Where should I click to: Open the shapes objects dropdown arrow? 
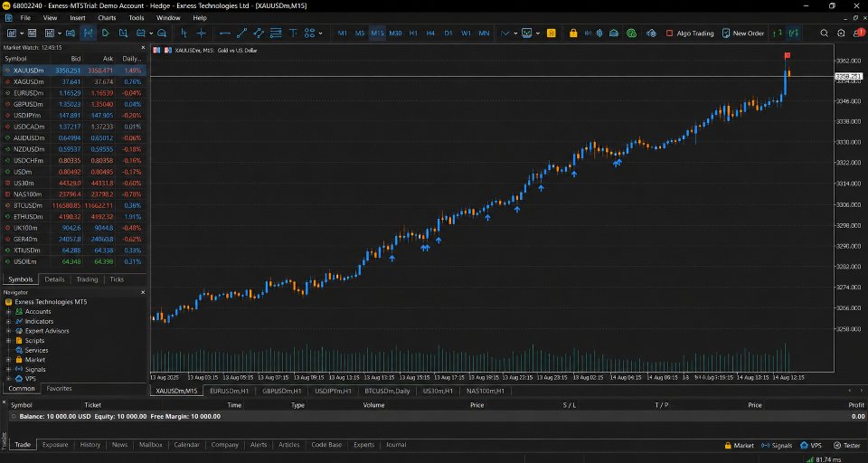(x=320, y=33)
